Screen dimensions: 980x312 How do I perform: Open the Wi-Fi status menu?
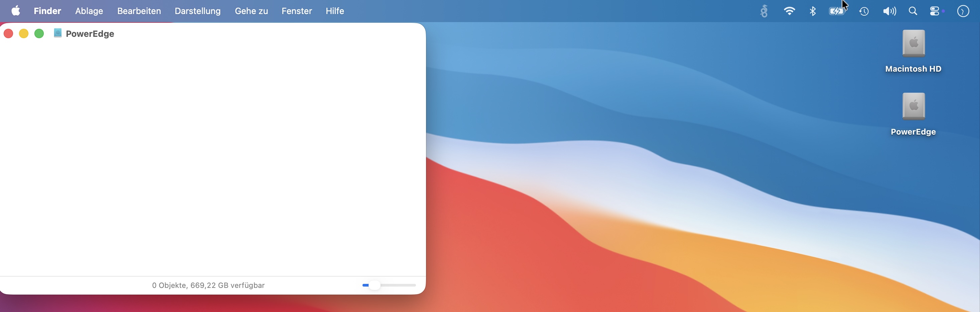(x=790, y=11)
